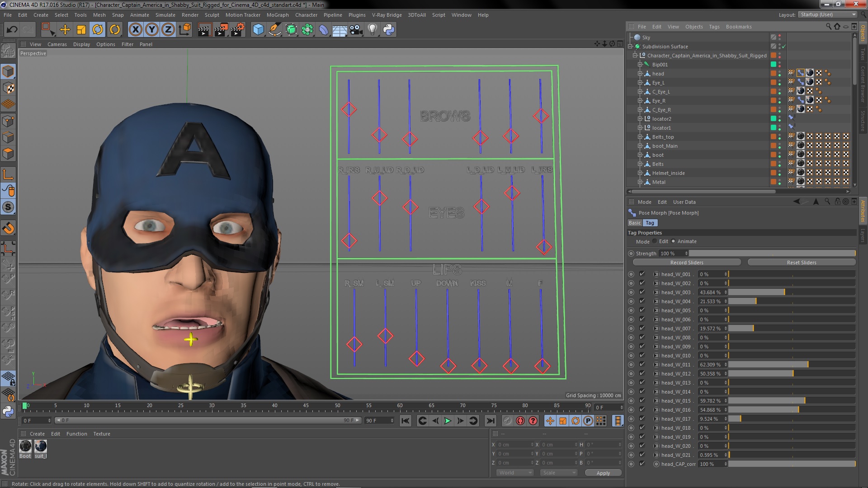The height and width of the screenshot is (488, 868).
Task: Select the Move tool in toolbar
Action: tap(65, 30)
